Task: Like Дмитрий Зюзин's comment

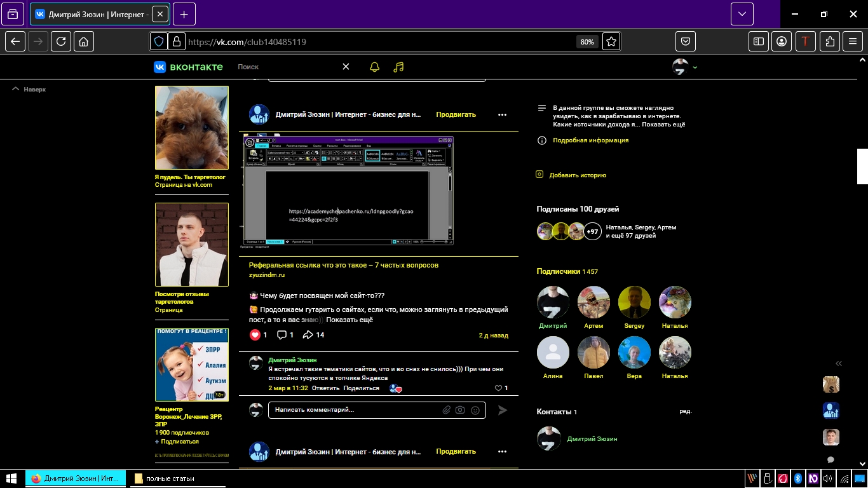Action: point(498,388)
